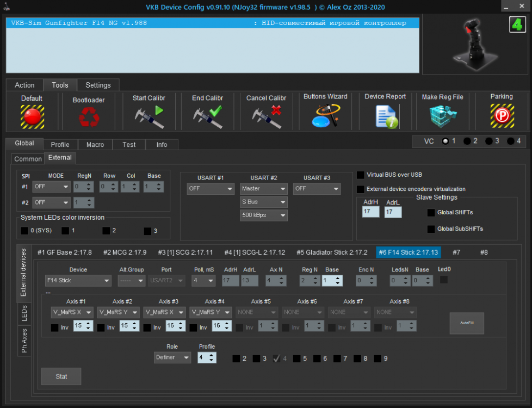Select the #2 MCG 2:17.9 device tab
This screenshot has height=408, width=532.
pos(125,252)
